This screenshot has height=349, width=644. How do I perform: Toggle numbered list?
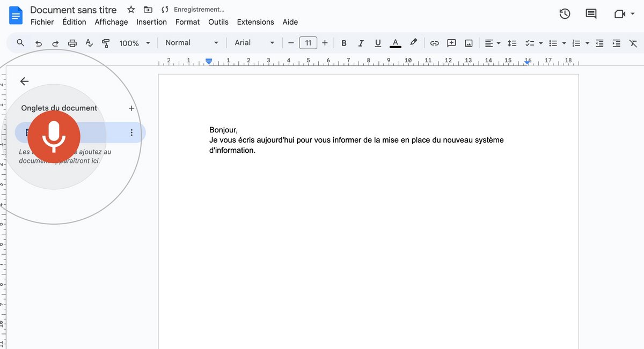576,43
